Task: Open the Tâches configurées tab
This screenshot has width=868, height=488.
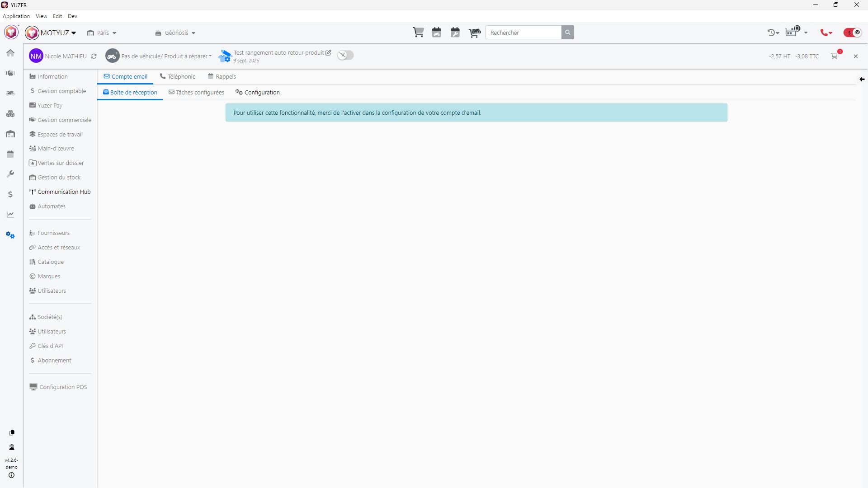Action: [196, 93]
